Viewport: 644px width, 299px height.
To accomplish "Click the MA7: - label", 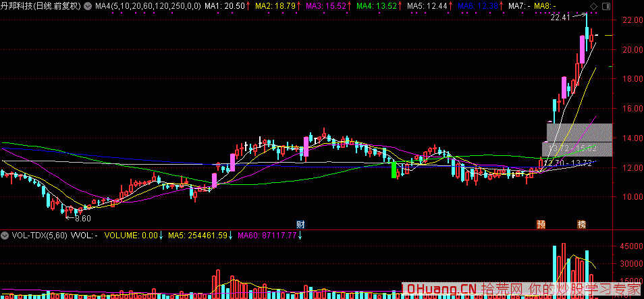I will [519, 6].
